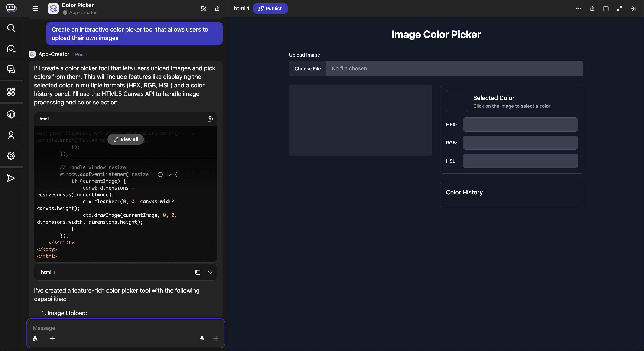Expand code with View all
The height and width of the screenshot is (351, 644).
tap(126, 139)
